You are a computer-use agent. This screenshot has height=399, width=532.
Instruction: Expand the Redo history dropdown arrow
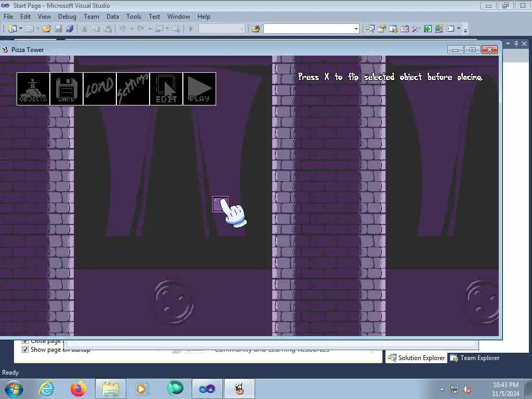(150, 29)
